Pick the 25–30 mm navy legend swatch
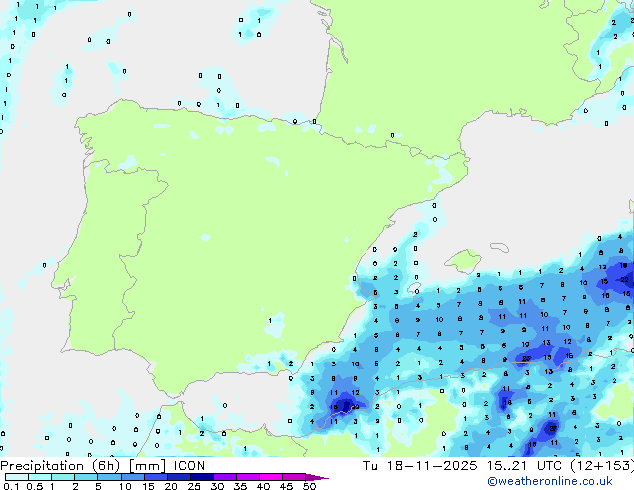The image size is (634, 490). point(202,477)
